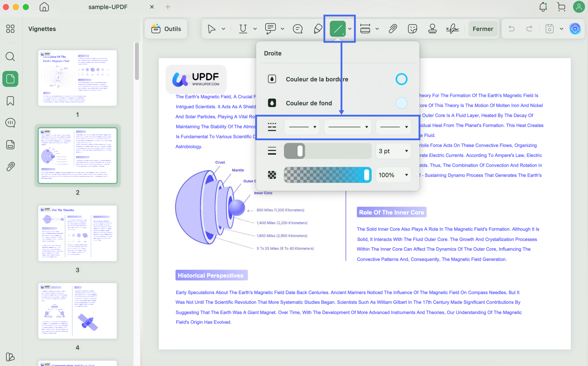Select the sticker tool icon
This screenshot has height=366, width=588.
(x=412, y=29)
